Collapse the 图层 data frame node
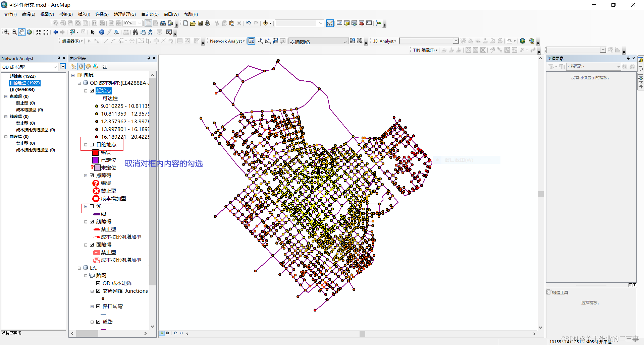Viewport: 644px width, 345px height. point(73,75)
